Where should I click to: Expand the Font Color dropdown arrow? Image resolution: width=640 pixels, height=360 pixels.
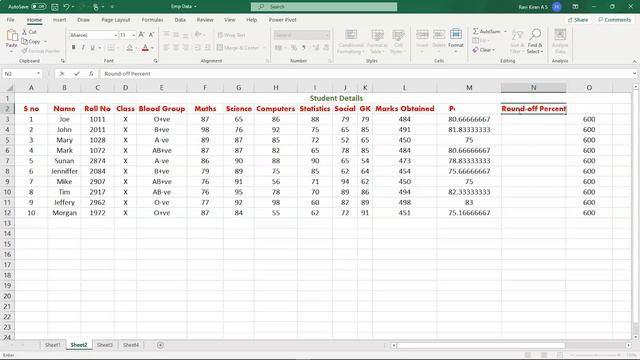153,48
